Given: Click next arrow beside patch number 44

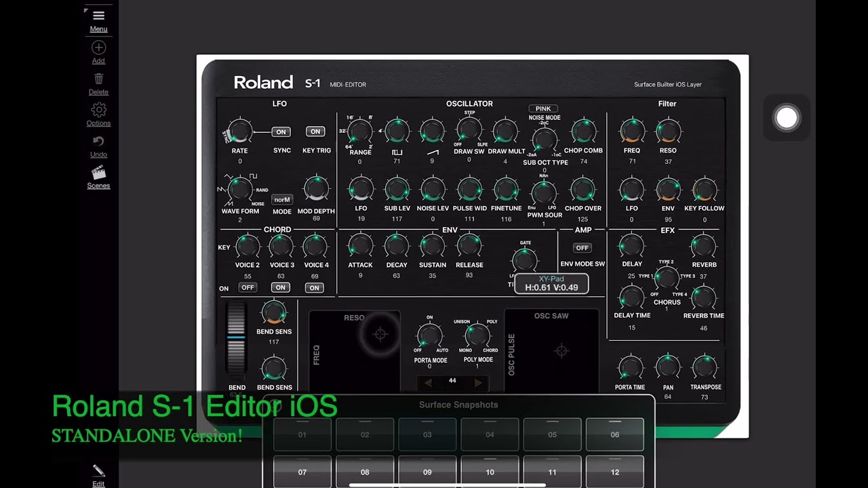Looking at the screenshot, I should pos(478,383).
